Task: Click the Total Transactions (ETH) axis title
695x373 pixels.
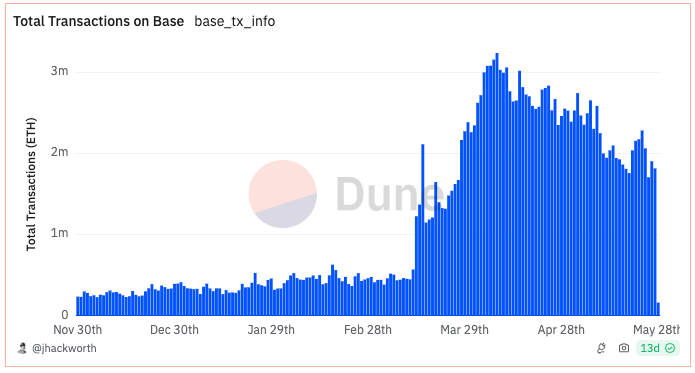Action: tap(31, 184)
